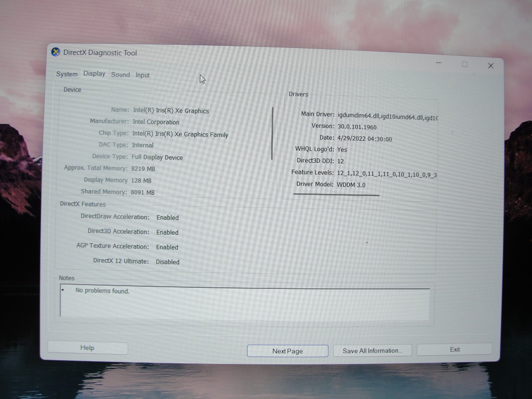This screenshot has height=399, width=532.
Task: Click the 'DirectX Diagnostic Tool' window title
Action: (x=100, y=53)
